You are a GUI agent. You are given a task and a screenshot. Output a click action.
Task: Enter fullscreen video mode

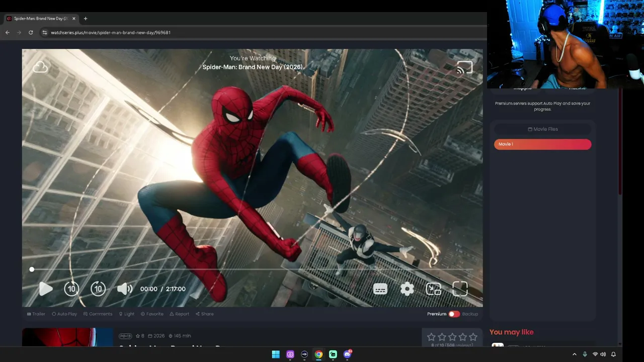coord(460,289)
